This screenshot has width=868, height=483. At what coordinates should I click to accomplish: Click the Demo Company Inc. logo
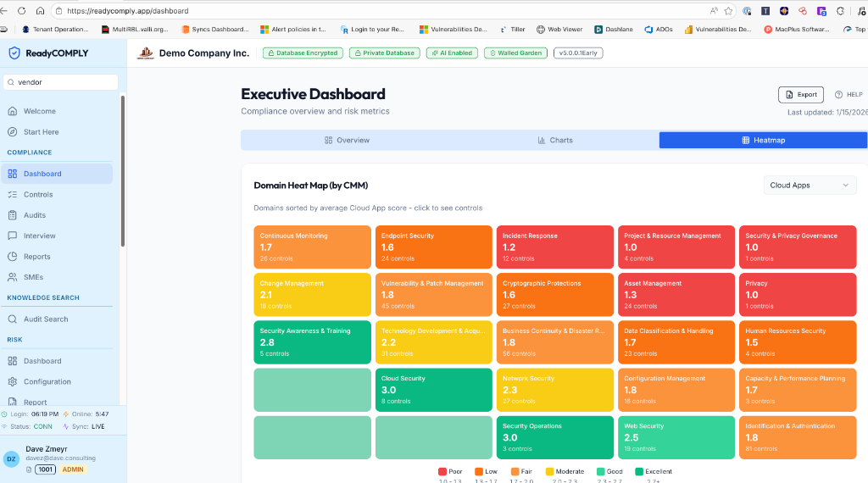[x=145, y=53]
